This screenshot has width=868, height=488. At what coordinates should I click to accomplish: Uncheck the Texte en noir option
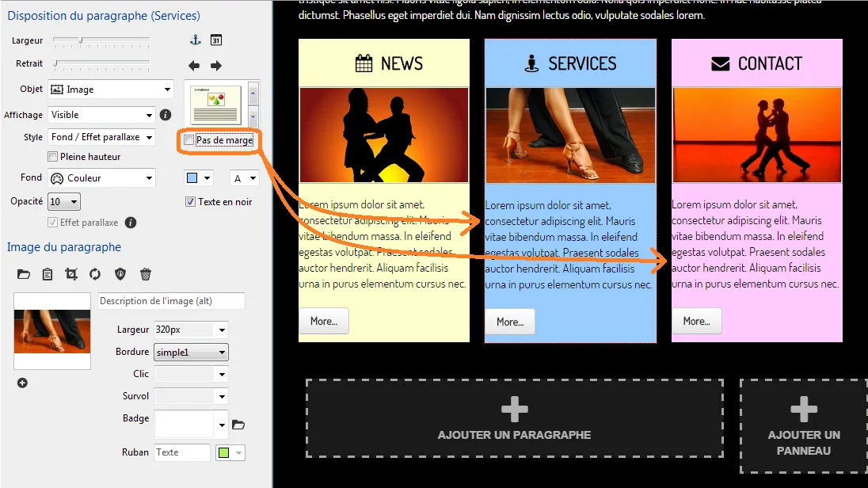(190, 202)
